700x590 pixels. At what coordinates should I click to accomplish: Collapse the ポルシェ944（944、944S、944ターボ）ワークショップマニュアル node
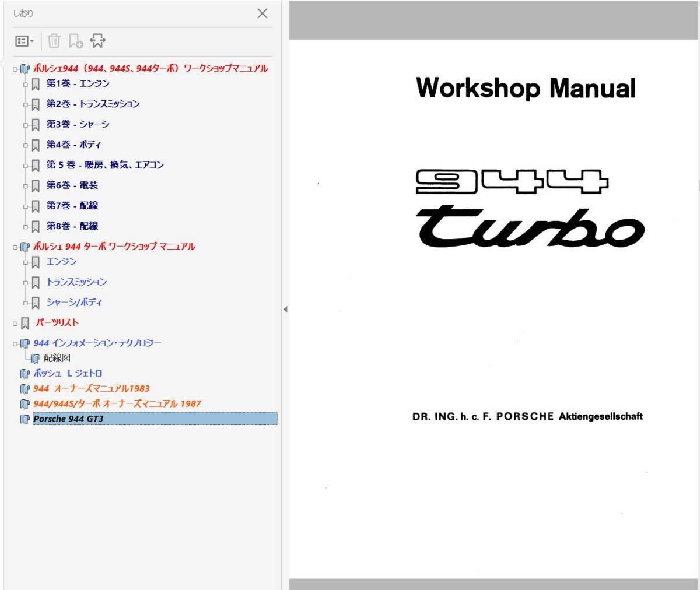(15, 69)
